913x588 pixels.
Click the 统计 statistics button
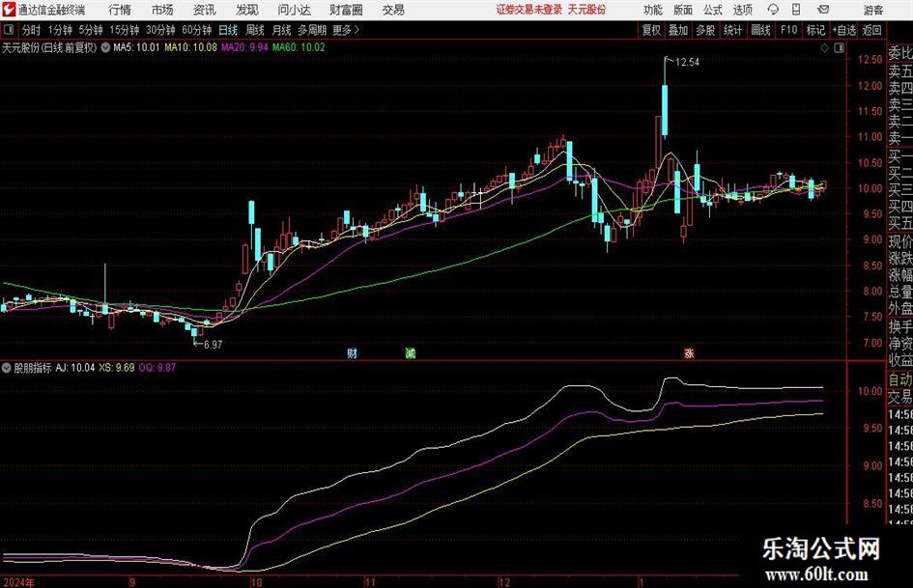pyautogui.click(x=732, y=30)
